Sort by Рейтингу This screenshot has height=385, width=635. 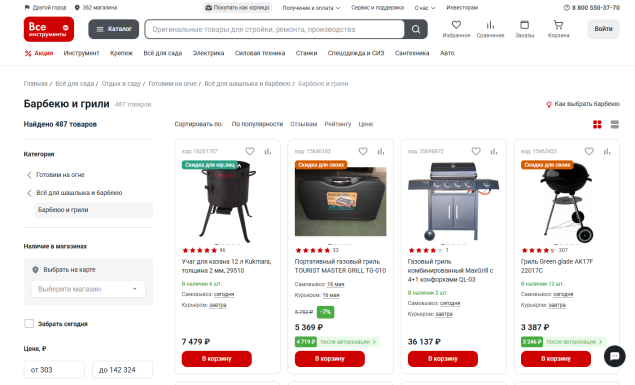pos(338,124)
